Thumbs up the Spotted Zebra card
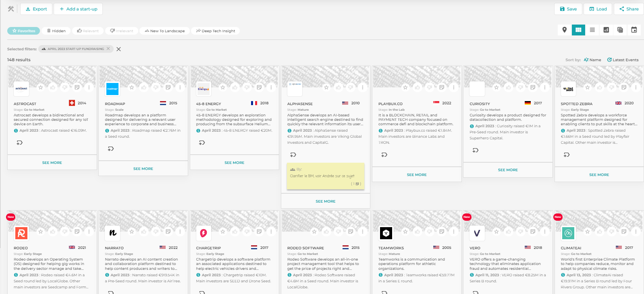This screenshot has width=644, height=294. (600, 87)
